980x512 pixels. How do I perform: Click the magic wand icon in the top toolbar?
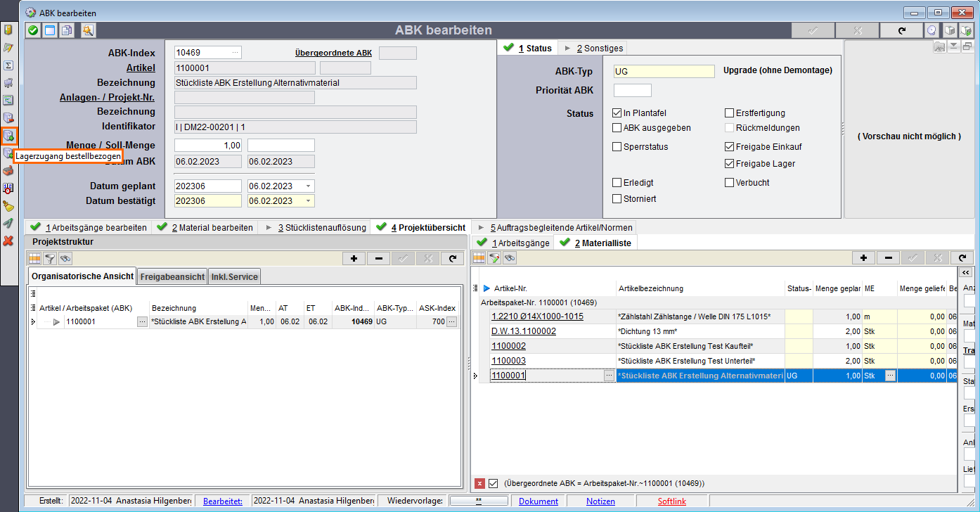pyautogui.click(x=87, y=30)
